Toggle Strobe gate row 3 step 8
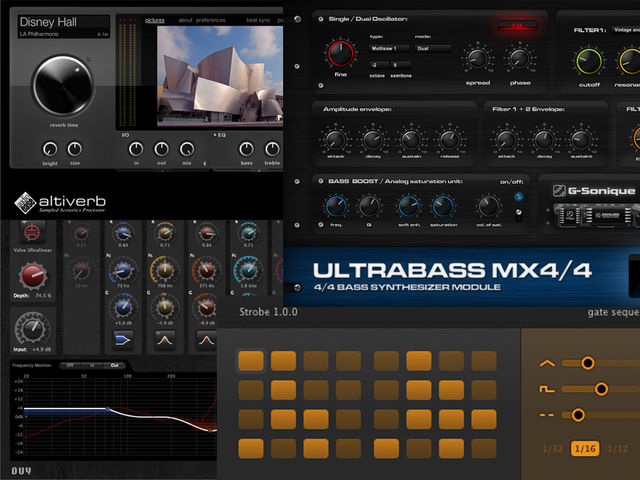The image size is (640, 480). pyautogui.click(x=484, y=420)
